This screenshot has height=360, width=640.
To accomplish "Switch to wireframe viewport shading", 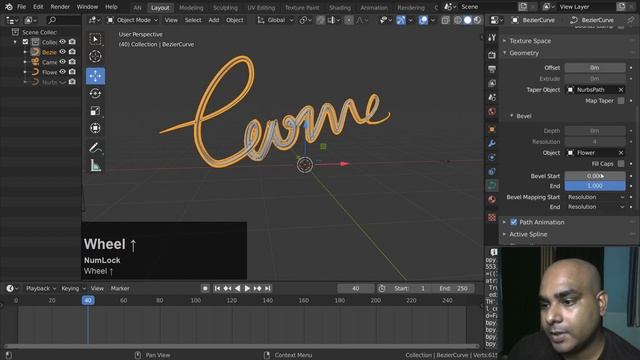I will pyautogui.click(x=458, y=20).
